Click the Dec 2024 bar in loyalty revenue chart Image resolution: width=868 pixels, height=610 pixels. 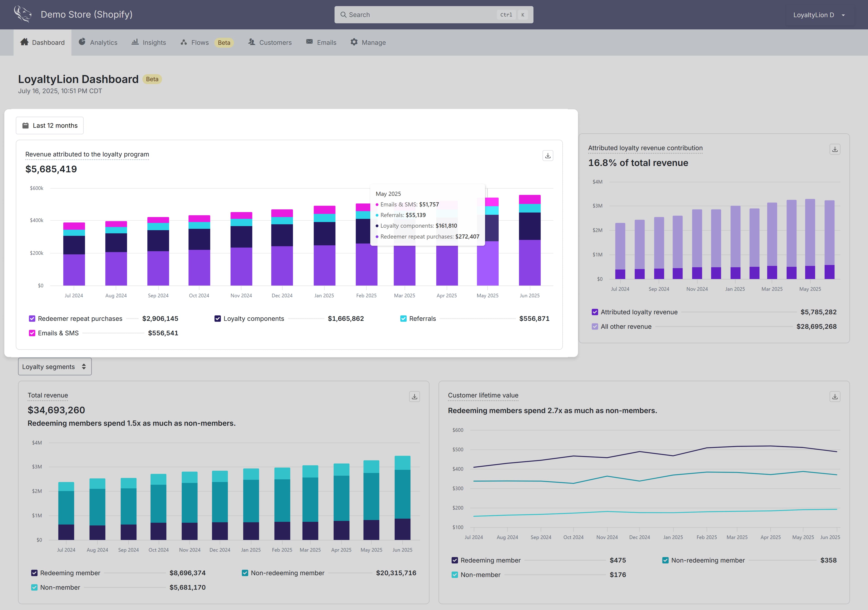282,247
